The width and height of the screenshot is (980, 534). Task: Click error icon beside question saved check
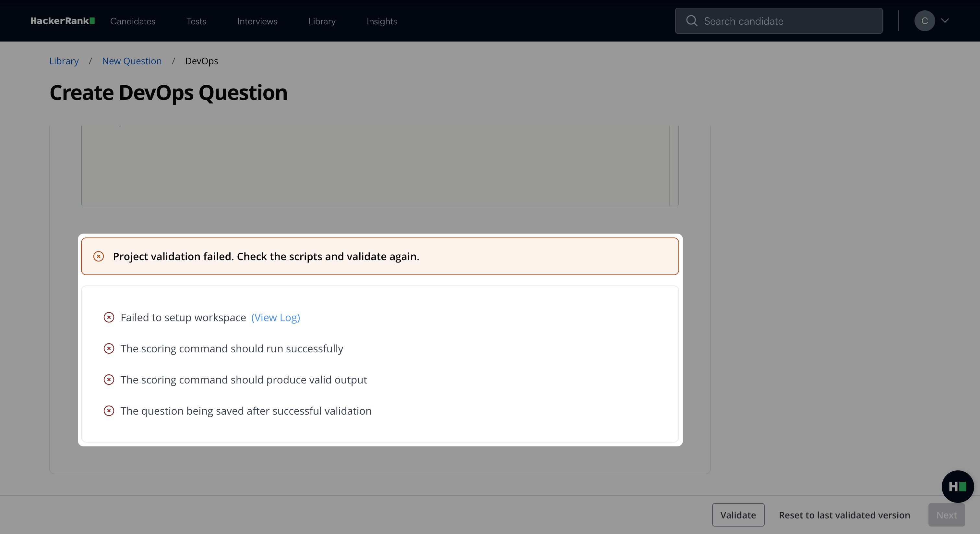tap(109, 411)
